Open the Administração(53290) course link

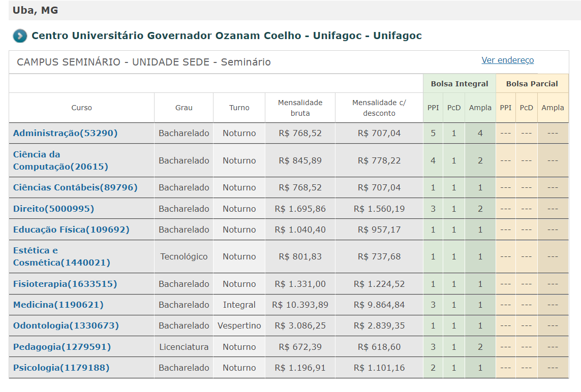tap(65, 133)
